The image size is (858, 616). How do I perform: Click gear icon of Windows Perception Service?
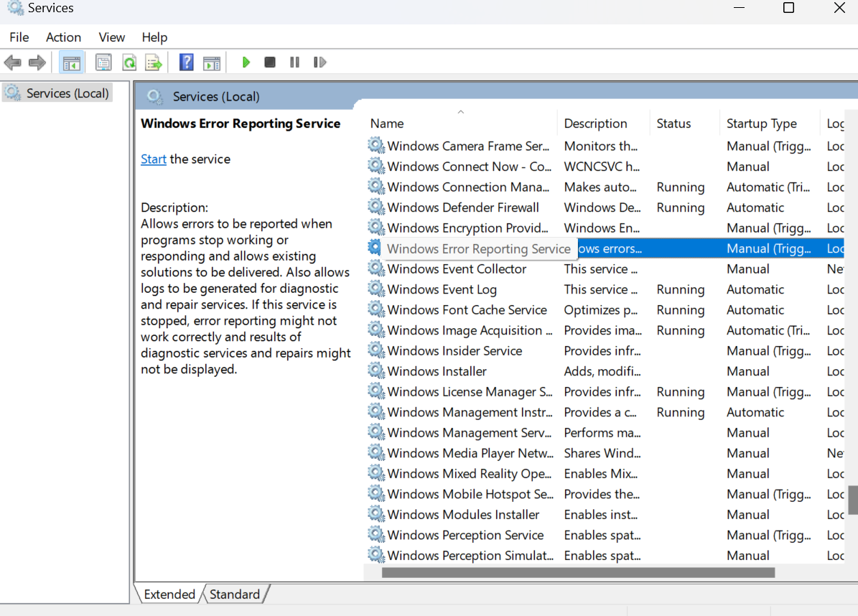[x=376, y=534]
